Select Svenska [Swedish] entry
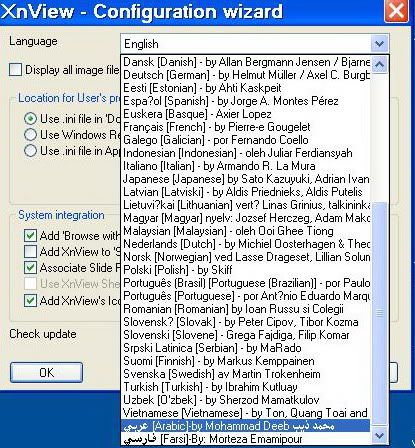 point(246,374)
